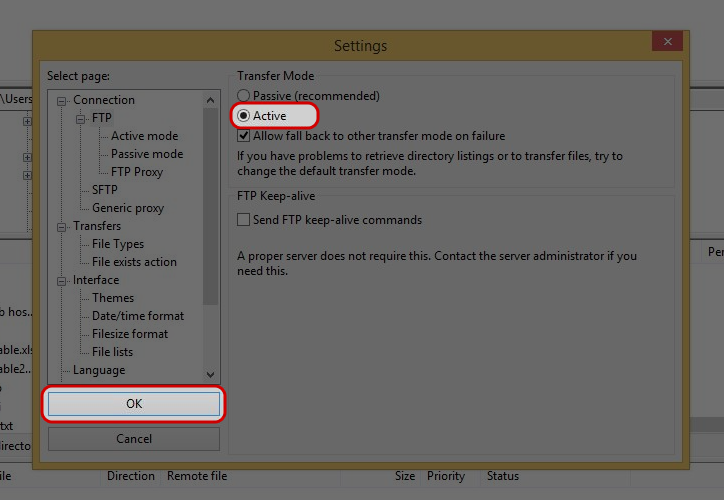Select the Passive (recommended) radio button

(243, 96)
